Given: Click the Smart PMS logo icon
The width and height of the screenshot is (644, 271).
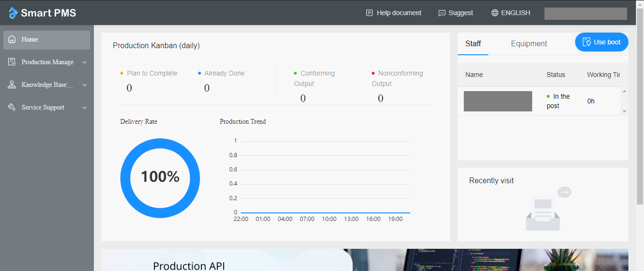Looking at the screenshot, I should point(13,13).
